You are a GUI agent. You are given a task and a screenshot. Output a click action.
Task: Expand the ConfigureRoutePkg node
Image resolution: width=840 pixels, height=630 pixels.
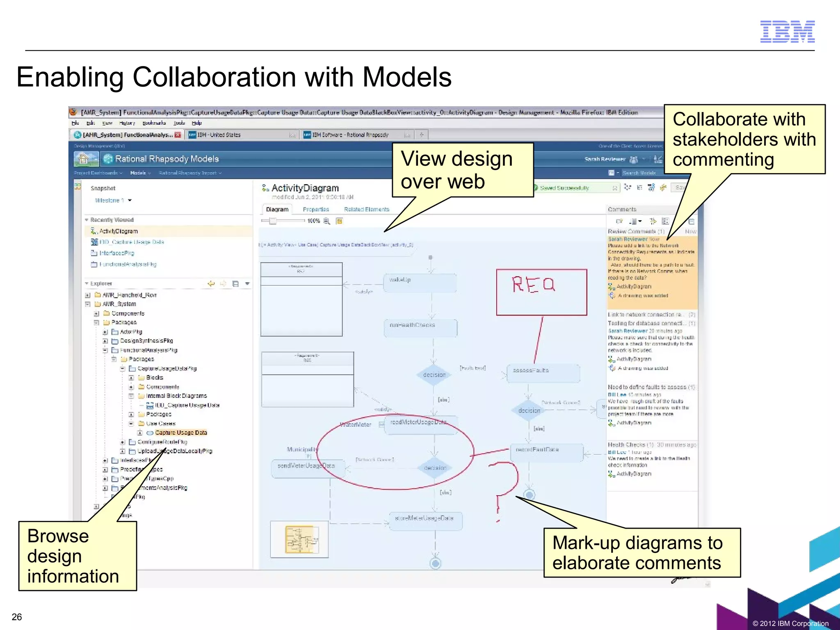122,442
